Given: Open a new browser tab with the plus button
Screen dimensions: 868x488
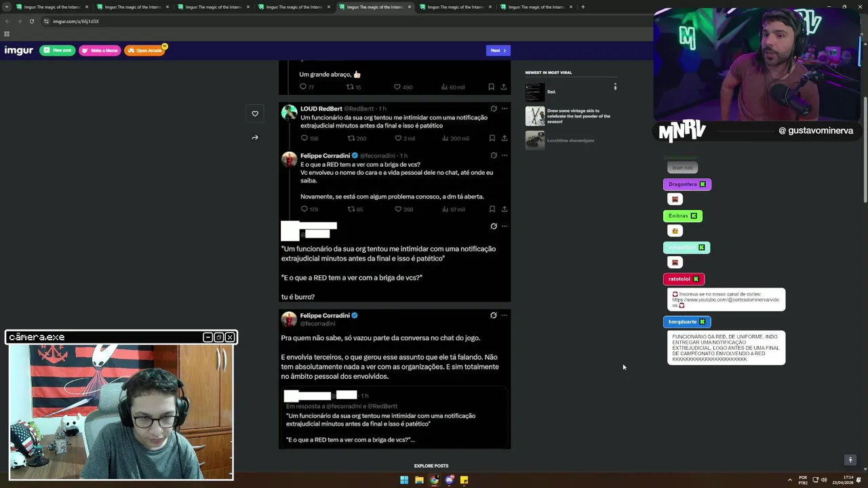Looking at the screenshot, I should click(x=583, y=7).
